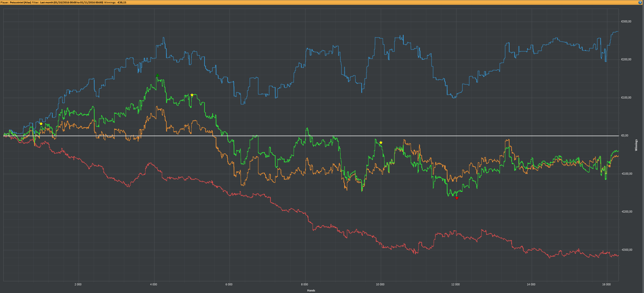Click the red down-triangle low marker

pos(457,198)
